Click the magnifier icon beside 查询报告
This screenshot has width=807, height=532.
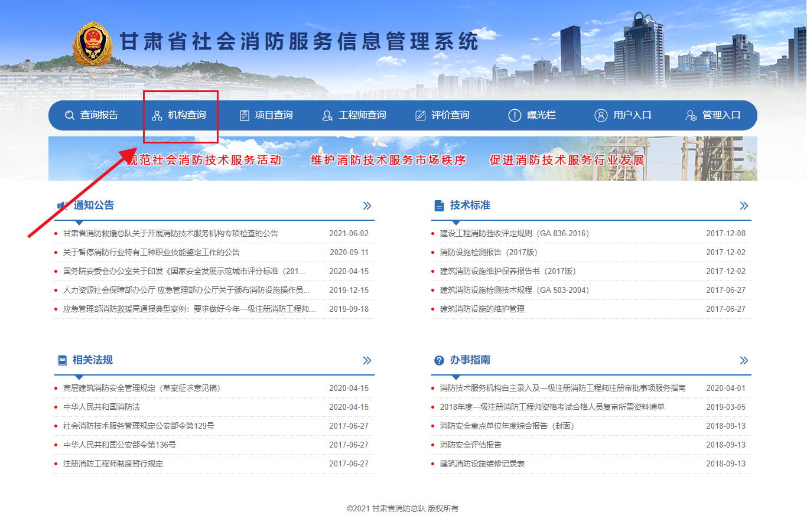(x=70, y=116)
